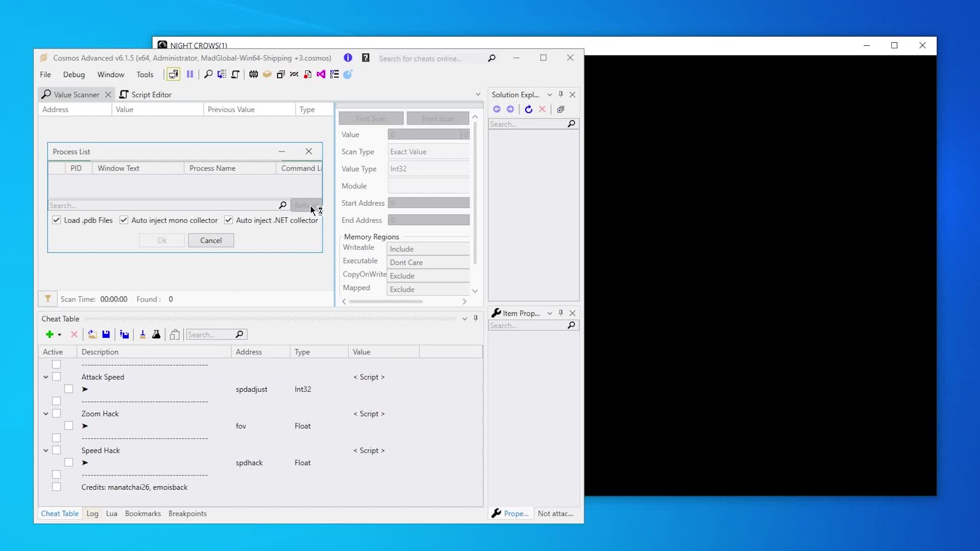
Task: Click Cancel in the Process List dialog
Action: [211, 240]
